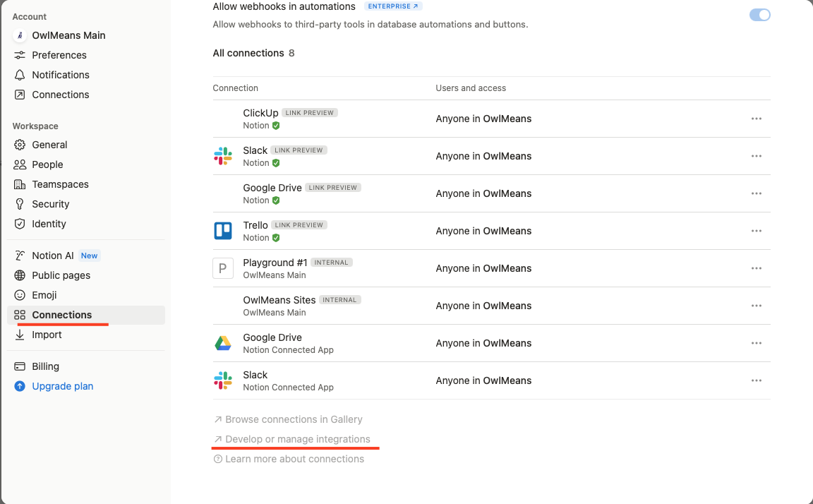The width and height of the screenshot is (813, 504).
Task: Open the three-dot menu for Trello
Action: (757, 231)
